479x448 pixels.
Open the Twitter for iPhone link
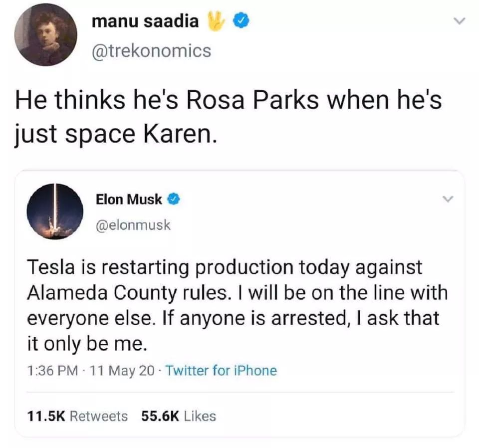pos(221,370)
